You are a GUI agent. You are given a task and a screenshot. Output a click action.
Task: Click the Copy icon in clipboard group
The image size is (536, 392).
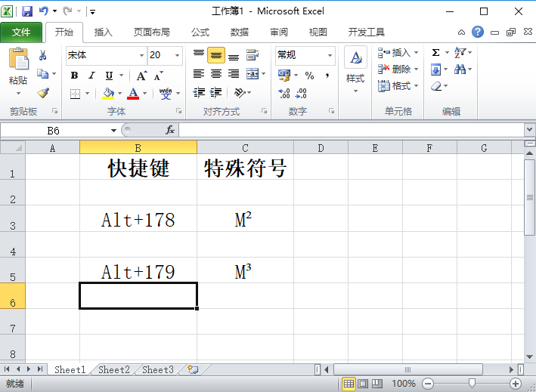43,74
